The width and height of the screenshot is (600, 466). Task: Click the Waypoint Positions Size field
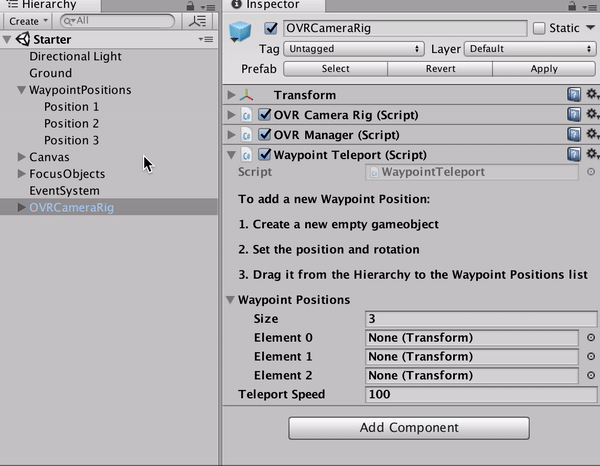click(x=481, y=319)
